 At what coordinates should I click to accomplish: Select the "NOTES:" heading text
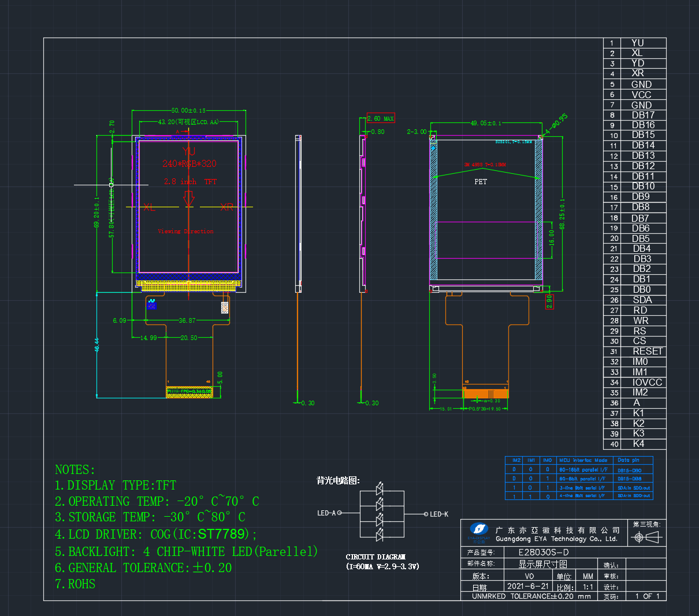[75, 469]
